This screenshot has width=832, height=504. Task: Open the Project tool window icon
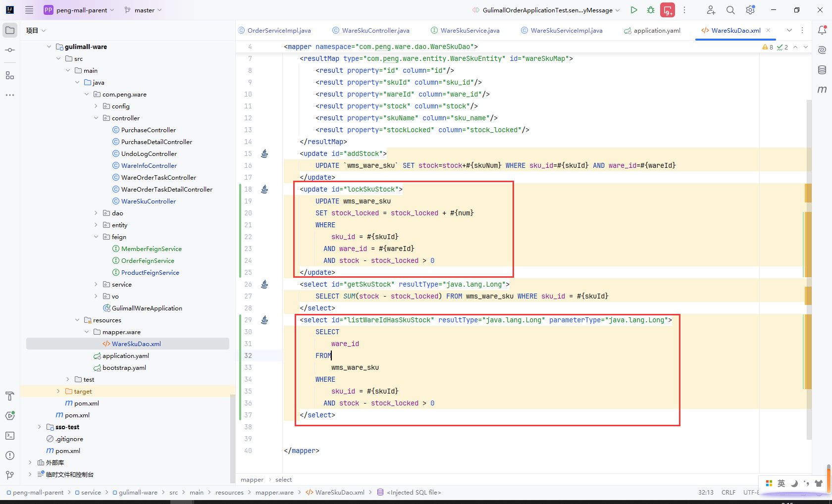coord(10,30)
